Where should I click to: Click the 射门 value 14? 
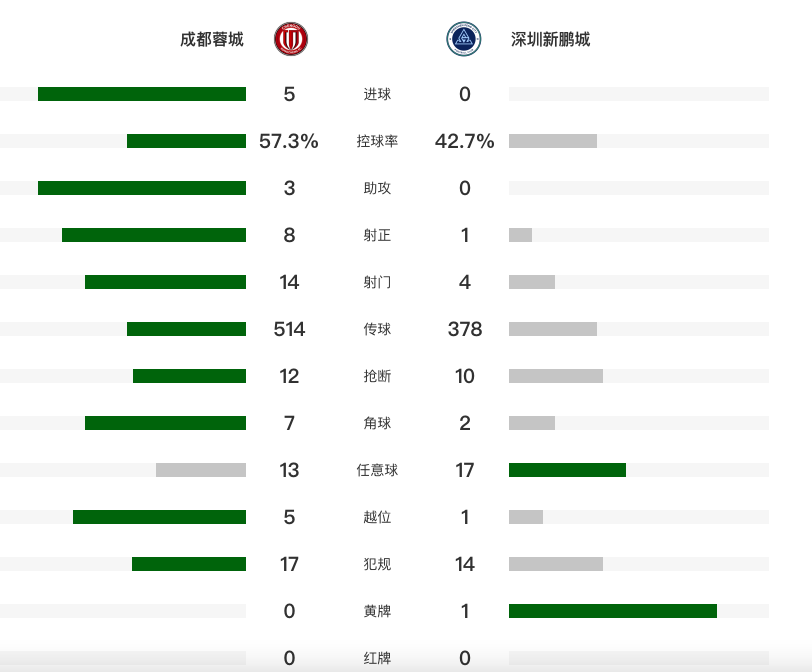(289, 282)
